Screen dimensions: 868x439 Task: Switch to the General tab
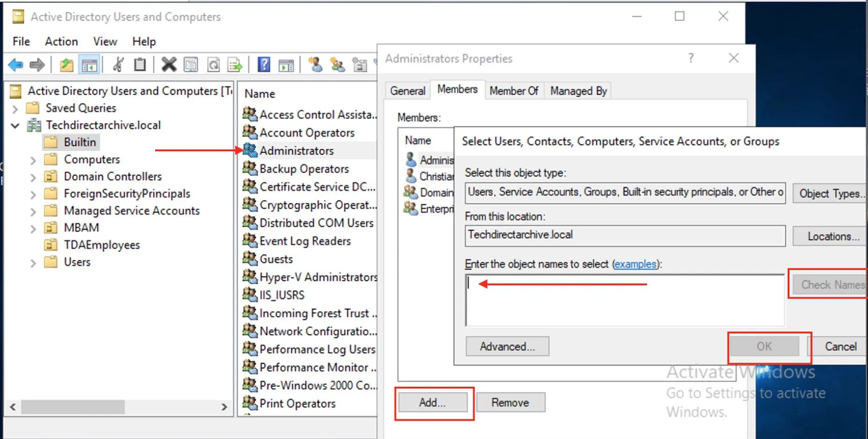pos(408,91)
